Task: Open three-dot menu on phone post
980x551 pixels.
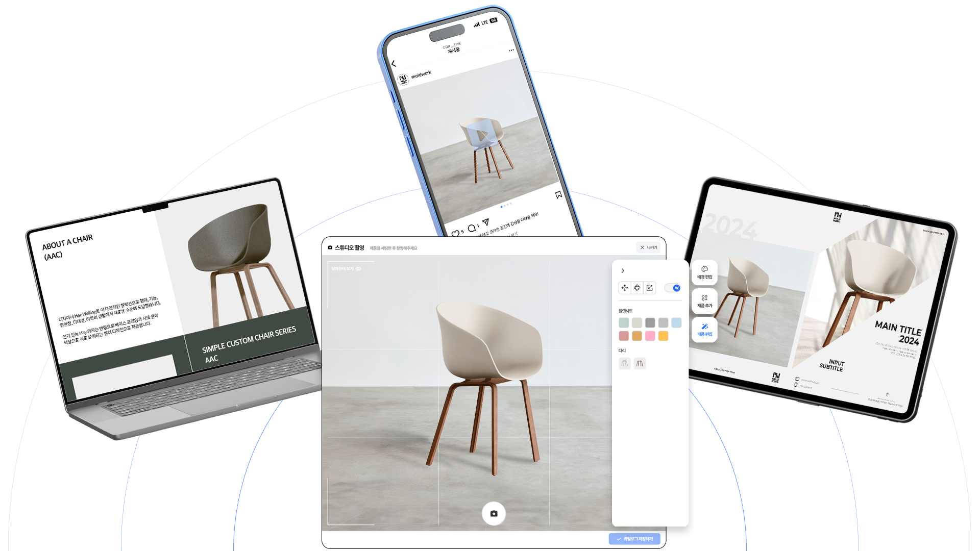Action: (x=511, y=50)
